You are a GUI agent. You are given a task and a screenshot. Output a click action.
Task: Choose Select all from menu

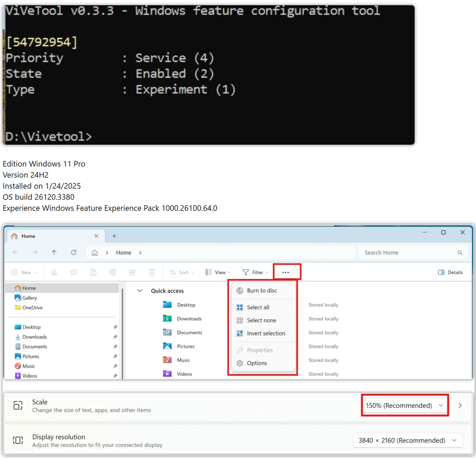[263, 307]
